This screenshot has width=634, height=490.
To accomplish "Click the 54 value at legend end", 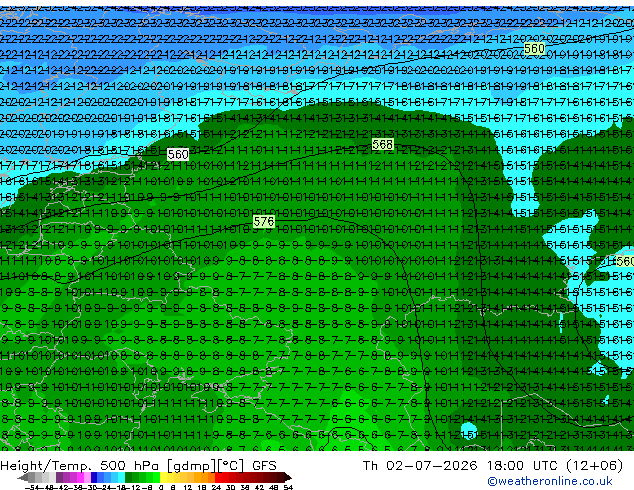I will [288, 487].
